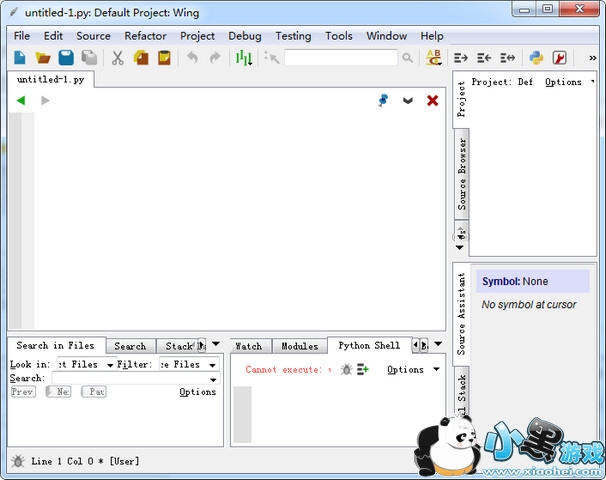Click the auto-indent toolbar icon
Screen dimensions: 606x480
pyautogui.click(x=507, y=58)
